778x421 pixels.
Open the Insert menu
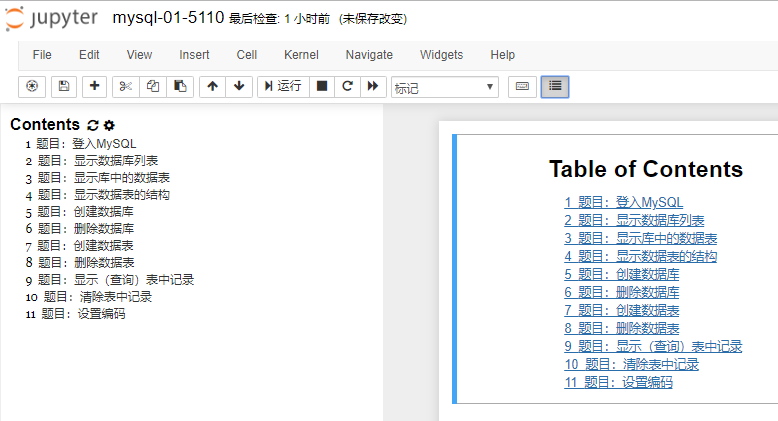(194, 55)
